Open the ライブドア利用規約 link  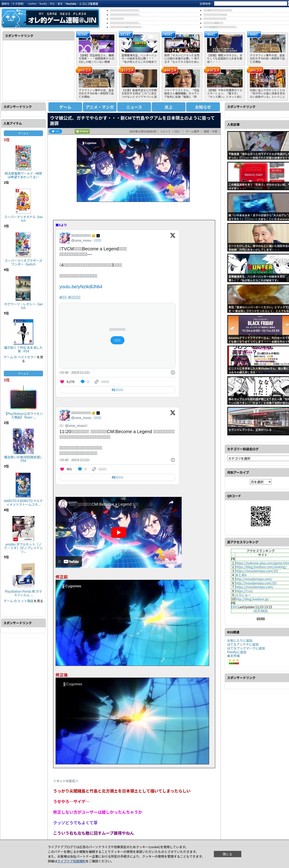(71, 861)
